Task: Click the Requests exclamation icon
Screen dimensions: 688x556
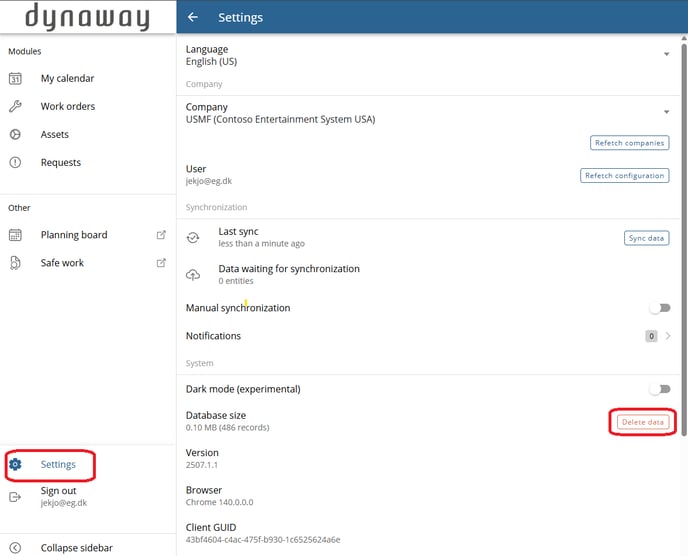Action: click(x=15, y=163)
